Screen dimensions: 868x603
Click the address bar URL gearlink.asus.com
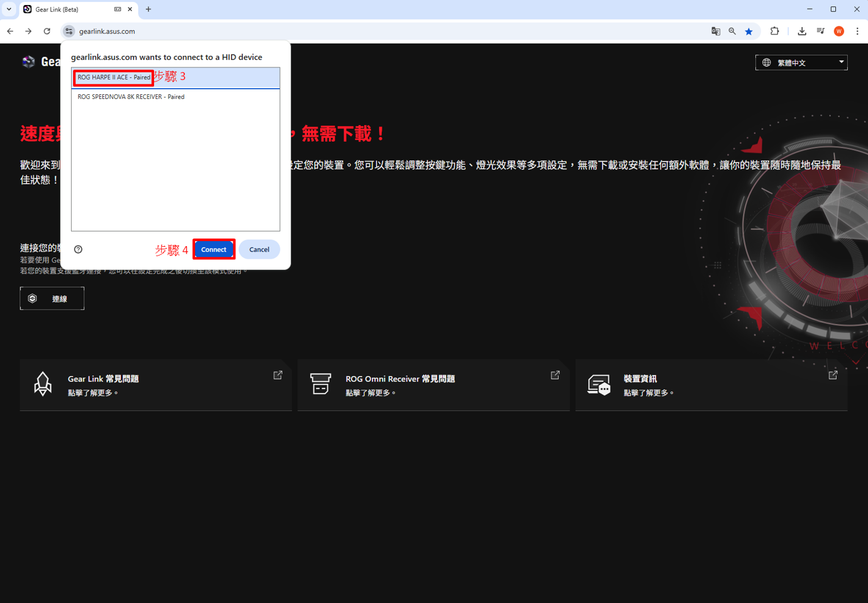[107, 31]
